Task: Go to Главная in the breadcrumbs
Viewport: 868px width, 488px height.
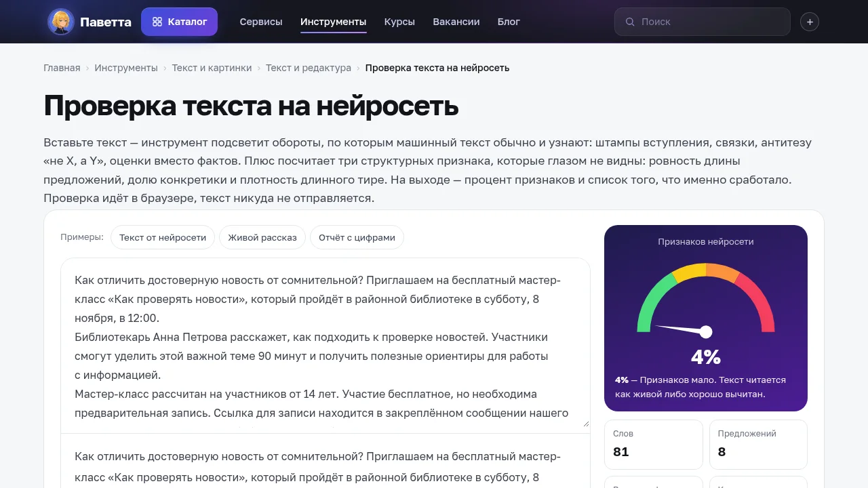Action: click(62, 68)
